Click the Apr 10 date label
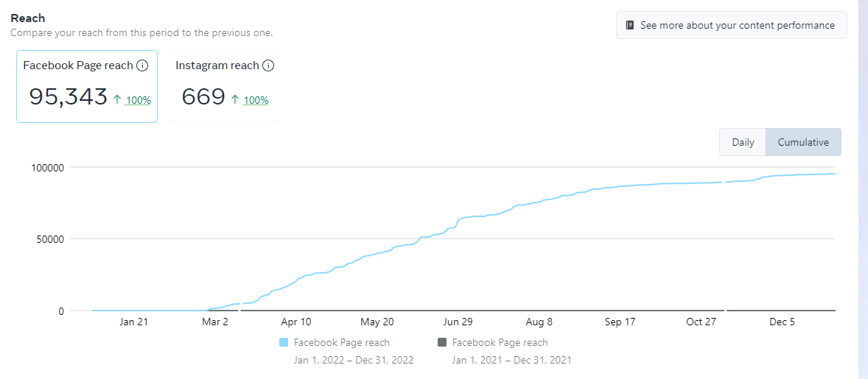The image size is (868, 379). coord(296,322)
